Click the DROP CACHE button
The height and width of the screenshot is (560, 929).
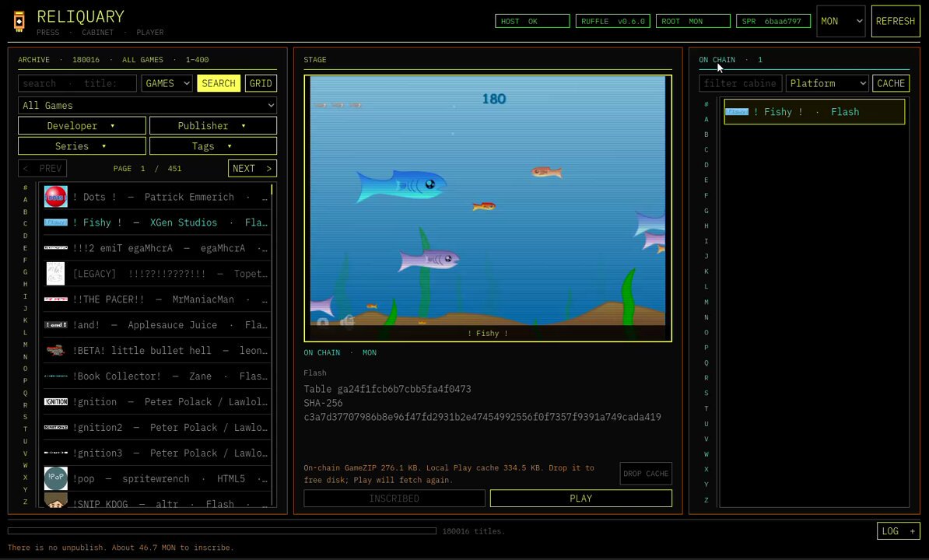pos(646,474)
